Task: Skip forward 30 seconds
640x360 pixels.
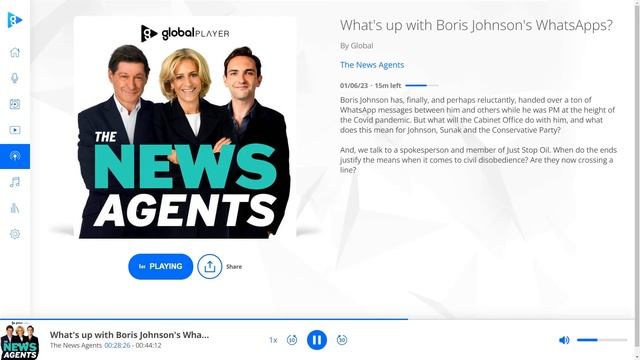Action: 342,340
